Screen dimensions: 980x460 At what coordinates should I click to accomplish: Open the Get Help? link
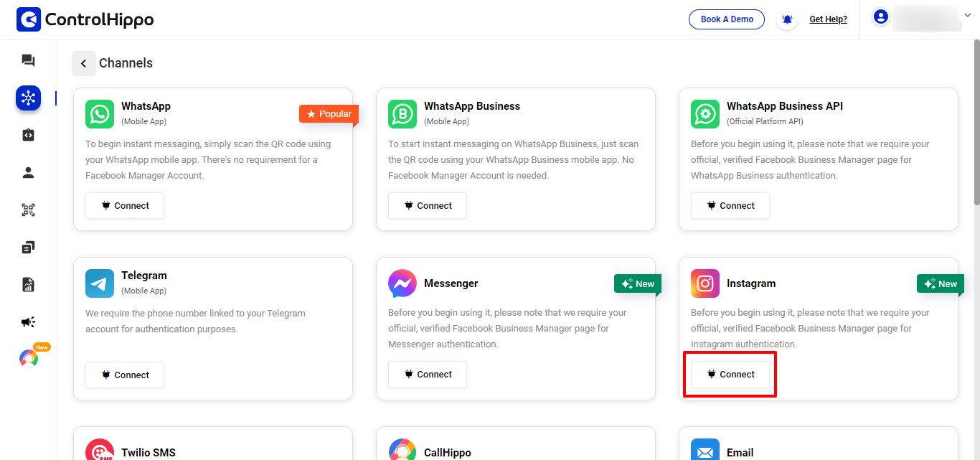tap(828, 19)
